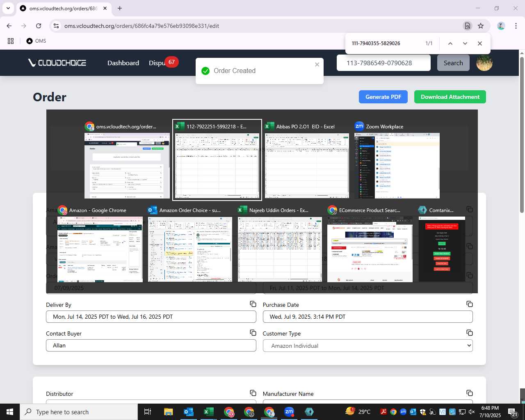Click the page vertical scrollbar
Screen dimensions: 525x420
click(x=522, y=135)
